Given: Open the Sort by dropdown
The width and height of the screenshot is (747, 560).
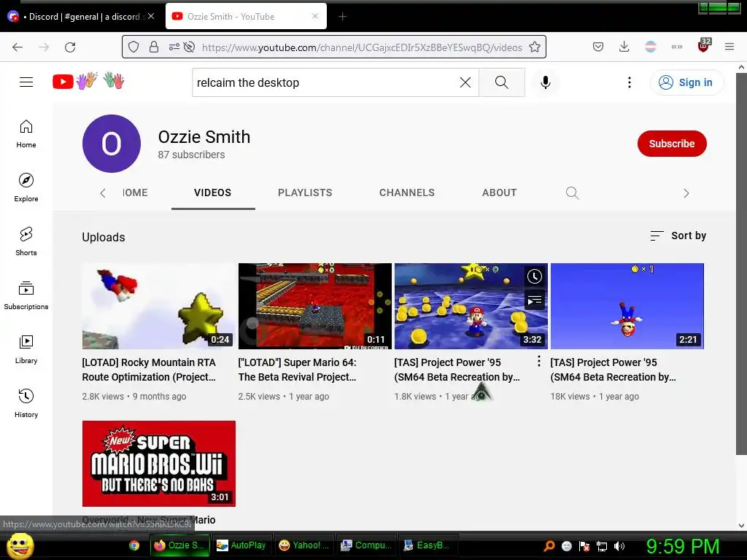Looking at the screenshot, I should click(678, 236).
